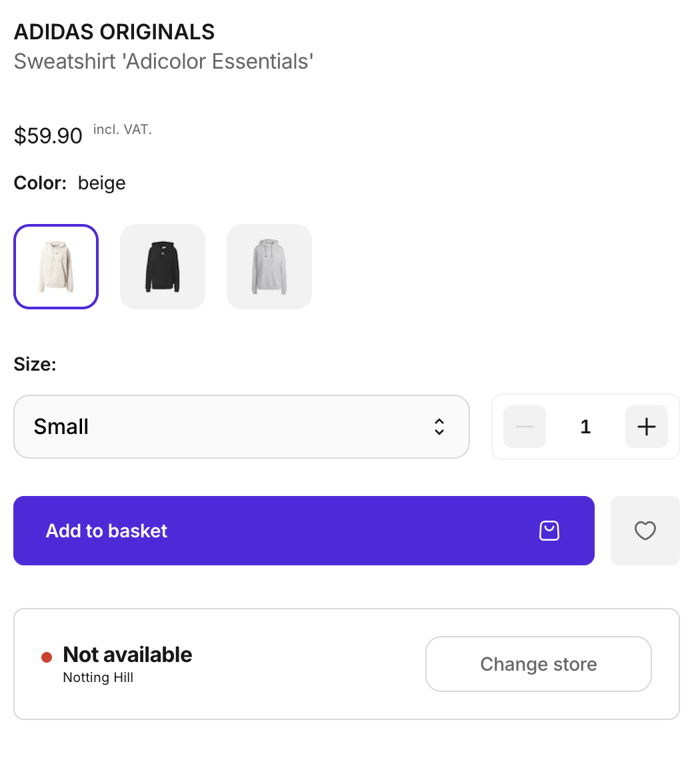Increase quantity with the plus icon
The image size is (700, 760).
[646, 427]
